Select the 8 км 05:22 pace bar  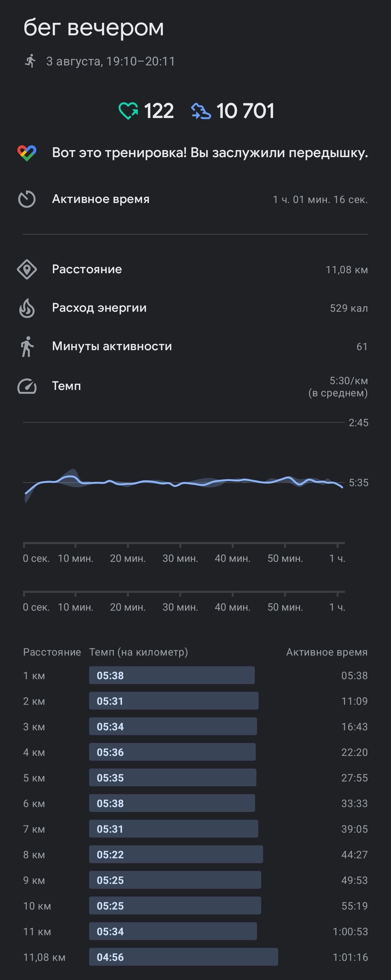pos(176,855)
